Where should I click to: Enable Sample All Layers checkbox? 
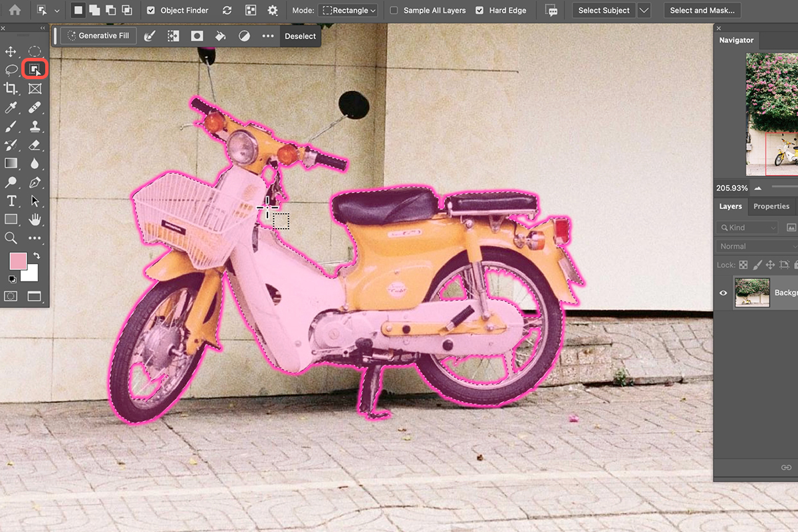pos(394,11)
